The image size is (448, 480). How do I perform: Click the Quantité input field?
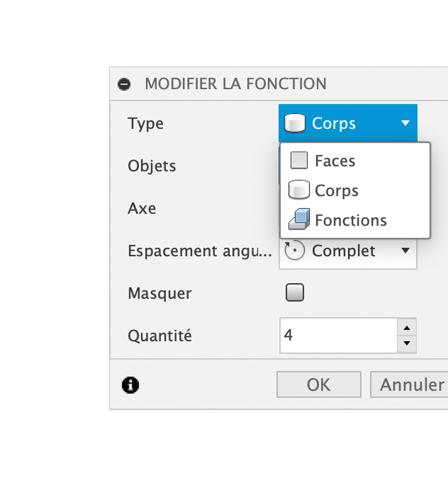(x=339, y=336)
